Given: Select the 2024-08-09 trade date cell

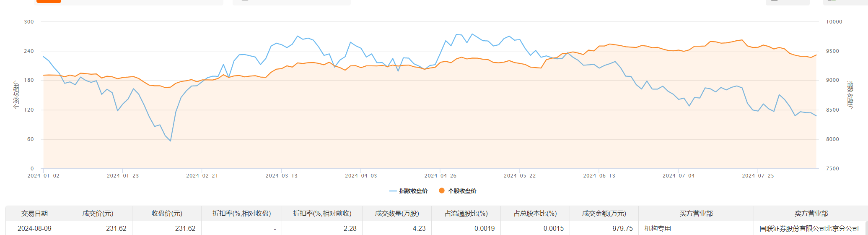Looking at the screenshot, I should coord(34,229).
